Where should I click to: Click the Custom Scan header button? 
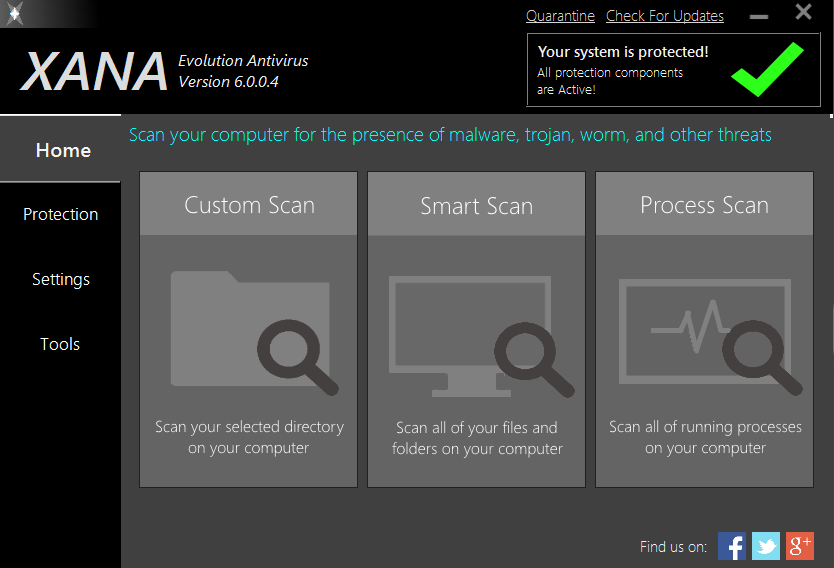tap(249, 205)
